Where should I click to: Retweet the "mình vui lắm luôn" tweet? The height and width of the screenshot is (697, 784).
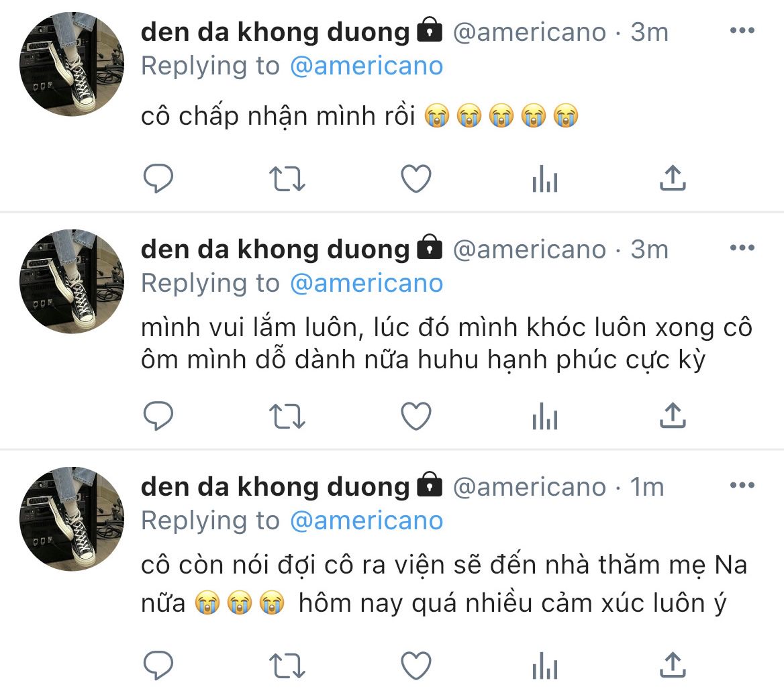[x=287, y=417]
